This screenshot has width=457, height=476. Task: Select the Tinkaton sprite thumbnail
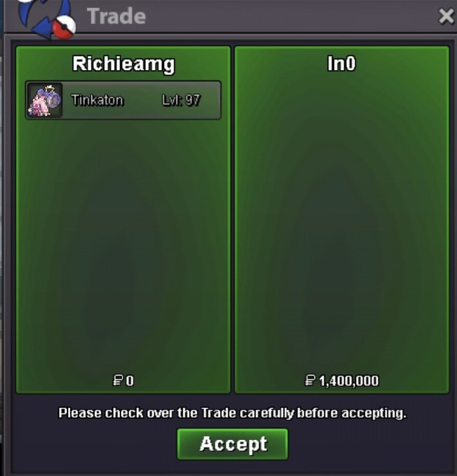(x=44, y=100)
